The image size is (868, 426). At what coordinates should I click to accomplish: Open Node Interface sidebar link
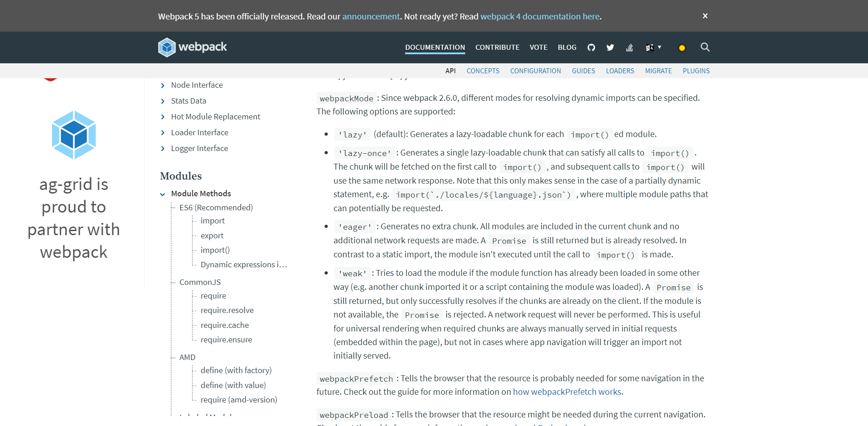click(197, 85)
